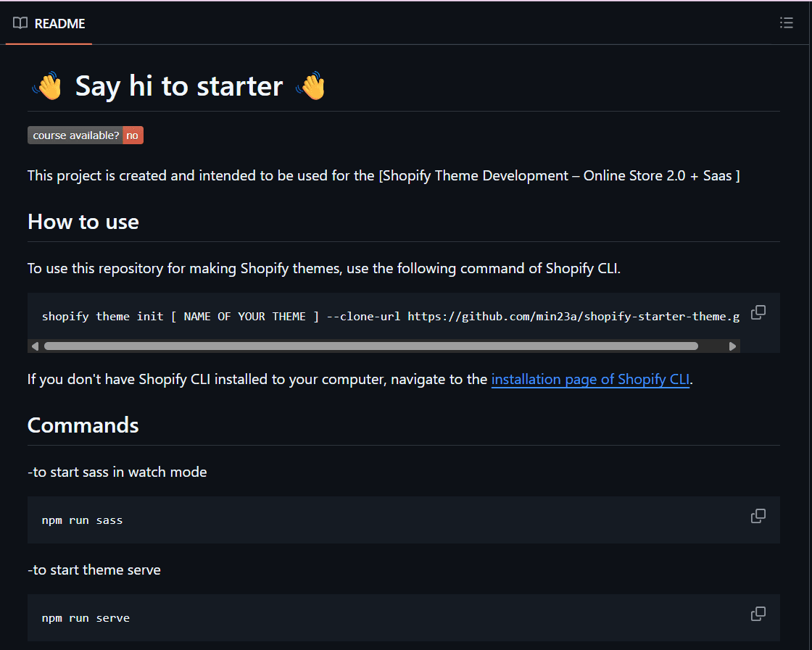Click the 'How to use' heading
Viewport: 812px width, 650px height.
tap(83, 222)
